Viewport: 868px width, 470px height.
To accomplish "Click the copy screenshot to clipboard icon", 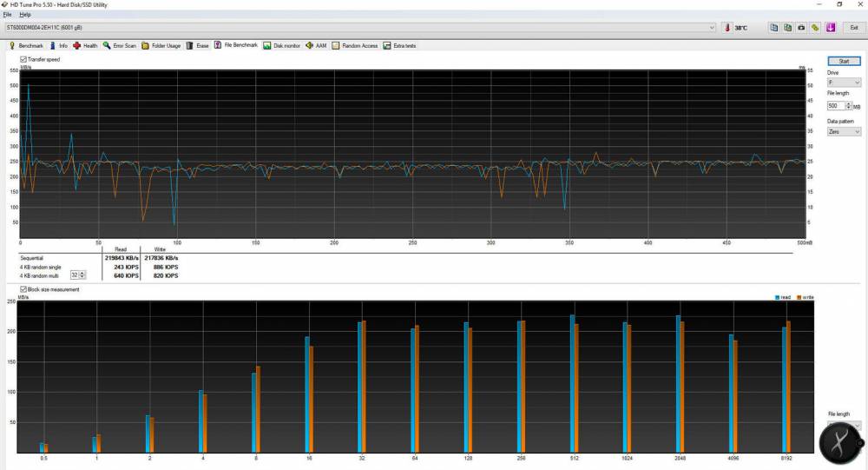I will (788, 27).
